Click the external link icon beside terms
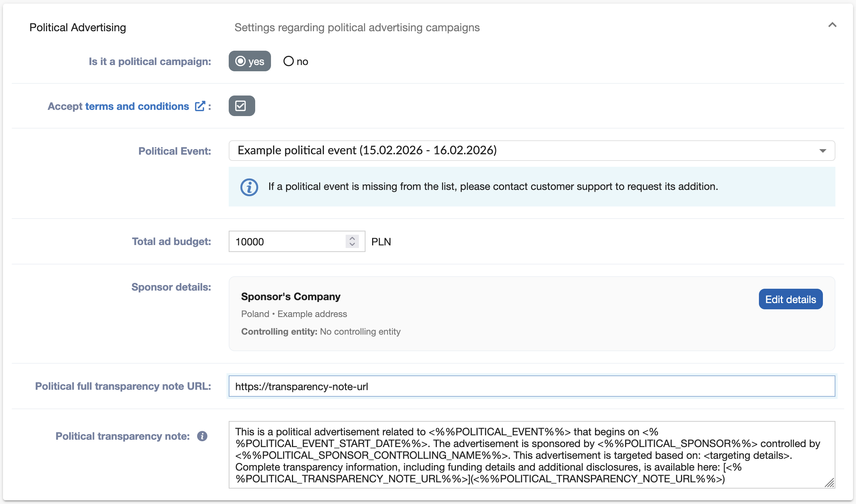The width and height of the screenshot is (856, 504). 200,106
